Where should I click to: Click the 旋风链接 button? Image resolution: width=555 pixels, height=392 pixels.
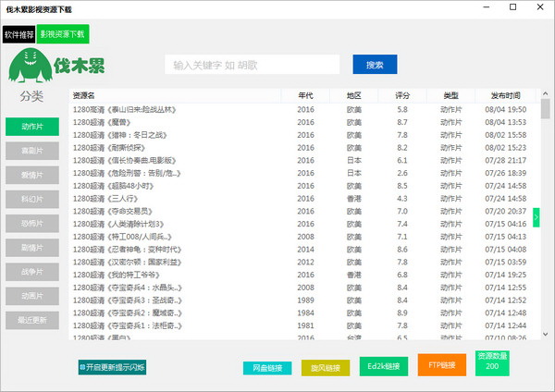[x=326, y=368]
